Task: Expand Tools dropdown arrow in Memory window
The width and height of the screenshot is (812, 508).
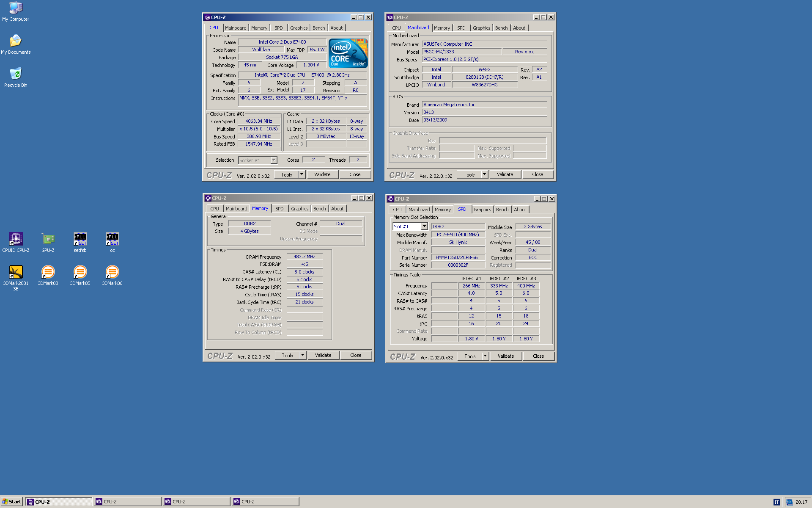Action: (302, 355)
